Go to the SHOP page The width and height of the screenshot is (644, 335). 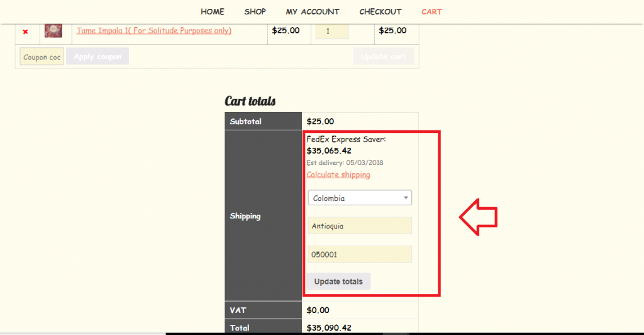point(255,12)
